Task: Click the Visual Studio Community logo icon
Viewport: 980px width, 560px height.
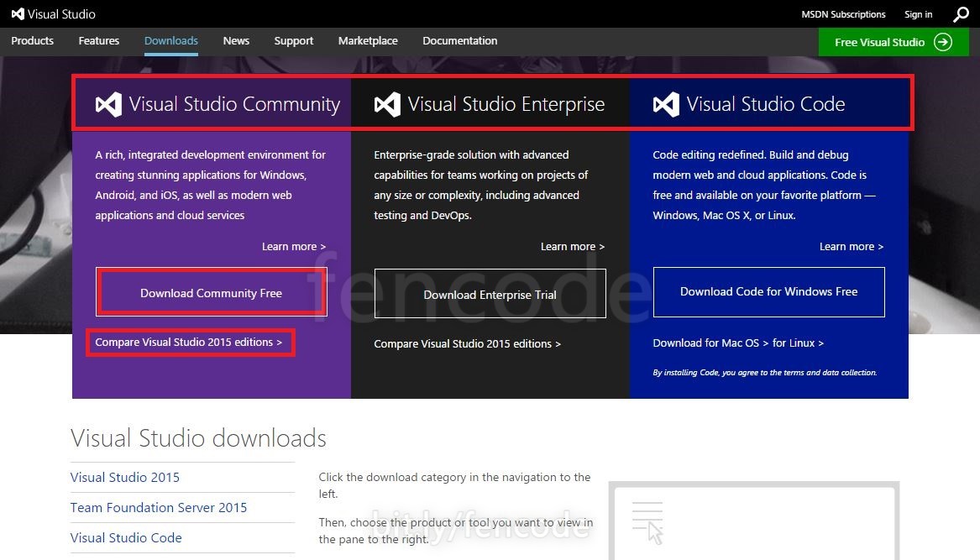Action: 109,104
